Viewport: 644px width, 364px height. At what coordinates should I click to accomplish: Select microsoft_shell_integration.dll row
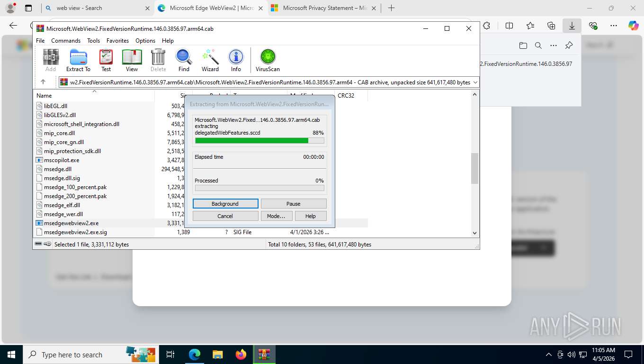click(81, 124)
